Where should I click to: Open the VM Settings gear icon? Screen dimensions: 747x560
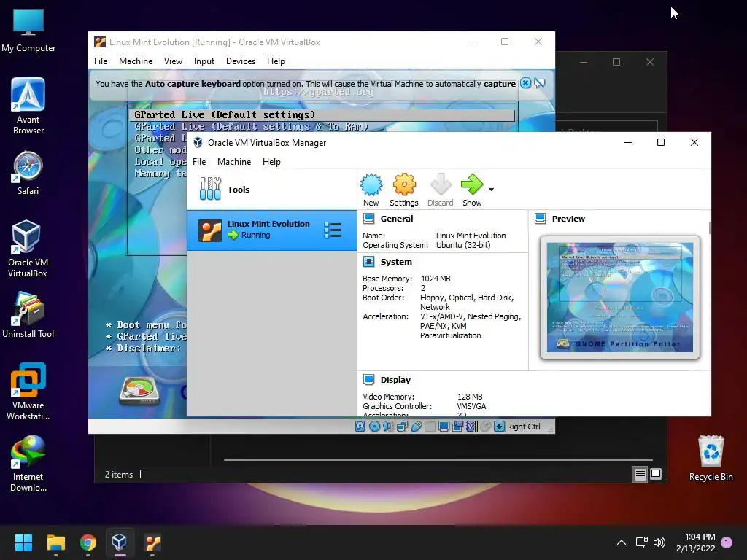[404, 184]
